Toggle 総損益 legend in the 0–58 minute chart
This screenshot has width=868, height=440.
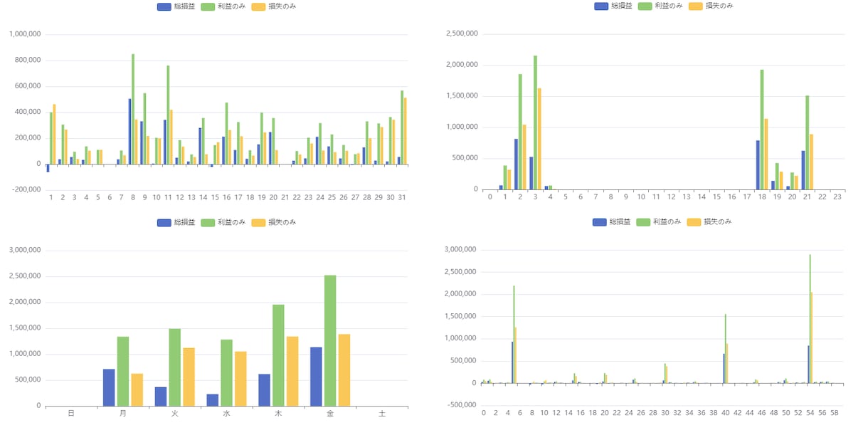(611, 221)
